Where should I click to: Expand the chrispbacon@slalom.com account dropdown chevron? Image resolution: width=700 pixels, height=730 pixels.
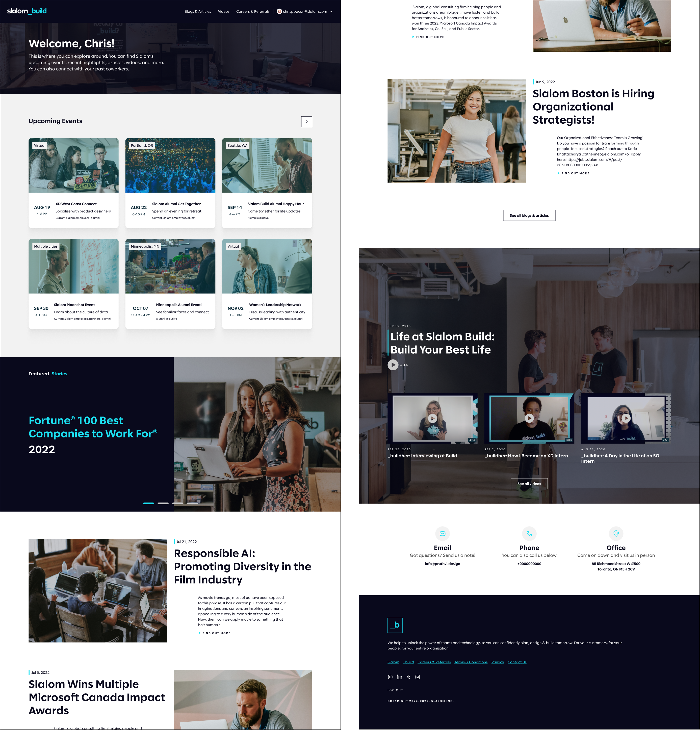[x=331, y=12]
